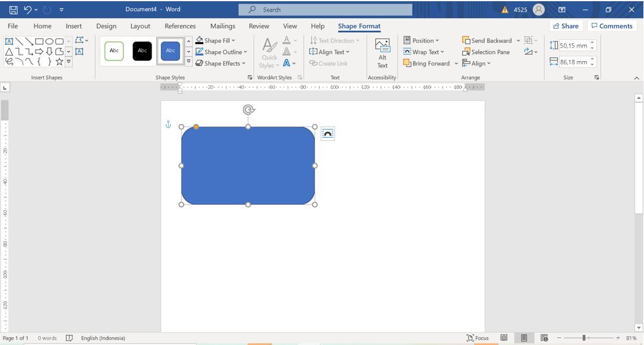Click the rotation handle above the shape
The image size is (644, 345).
[x=248, y=109]
